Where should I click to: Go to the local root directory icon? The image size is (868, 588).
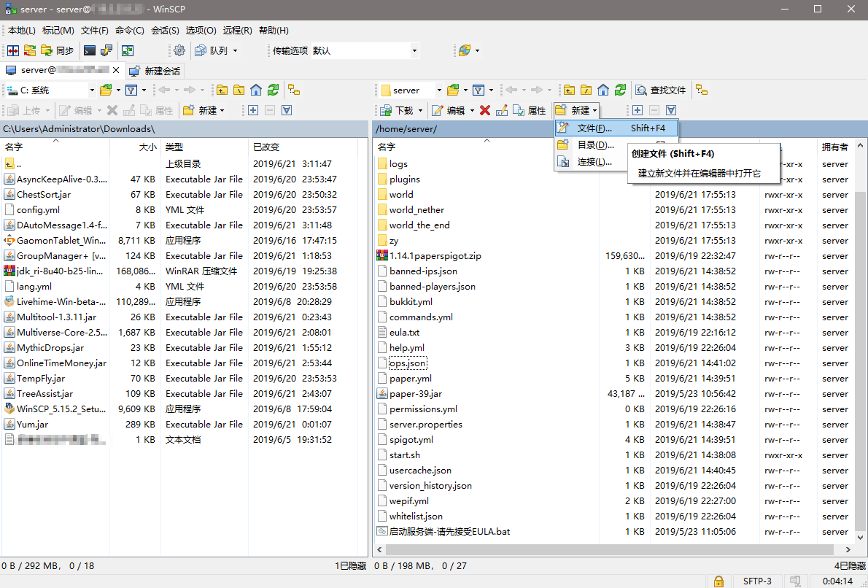tap(239, 90)
